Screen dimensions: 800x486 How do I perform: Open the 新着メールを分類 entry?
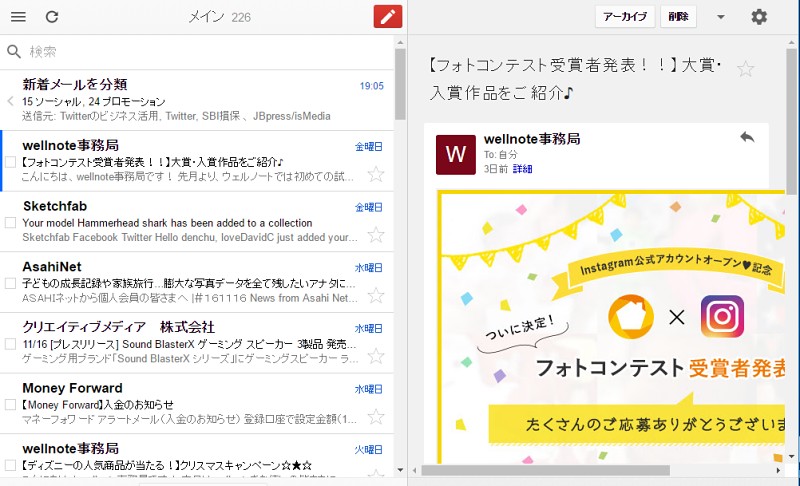tap(197, 100)
